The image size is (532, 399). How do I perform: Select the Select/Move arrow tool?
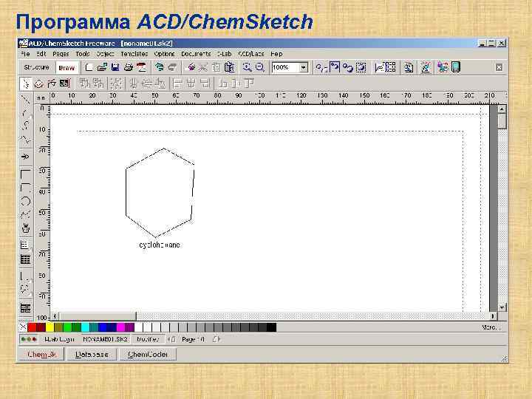(26, 83)
